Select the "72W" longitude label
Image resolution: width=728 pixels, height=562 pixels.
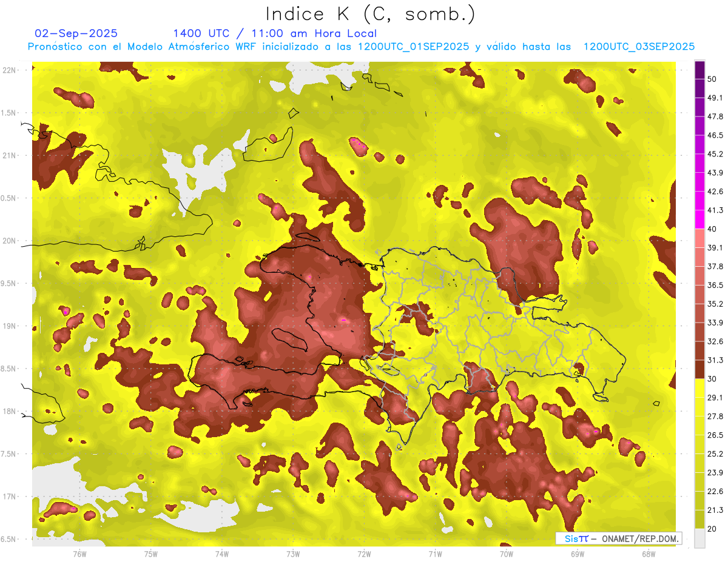(x=364, y=554)
